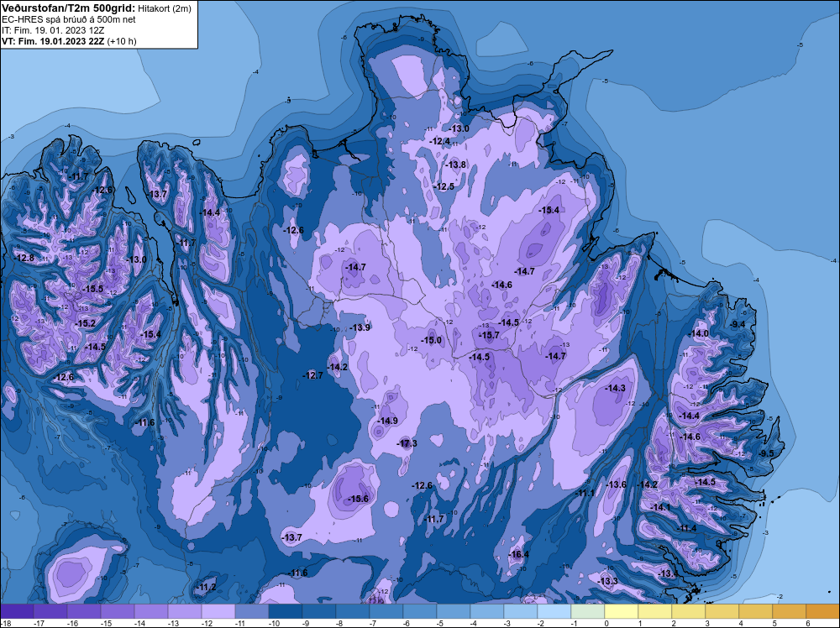840x628 pixels.
Task: Click the pale yellow legend swatch between 0 and 1
Action: (622, 611)
